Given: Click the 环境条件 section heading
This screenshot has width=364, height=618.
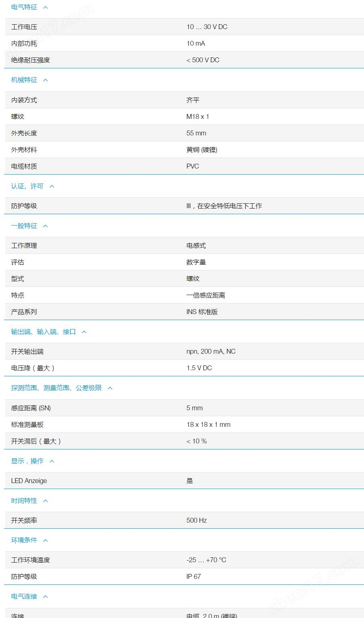Looking at the screenshot, I should click(24, 540).
